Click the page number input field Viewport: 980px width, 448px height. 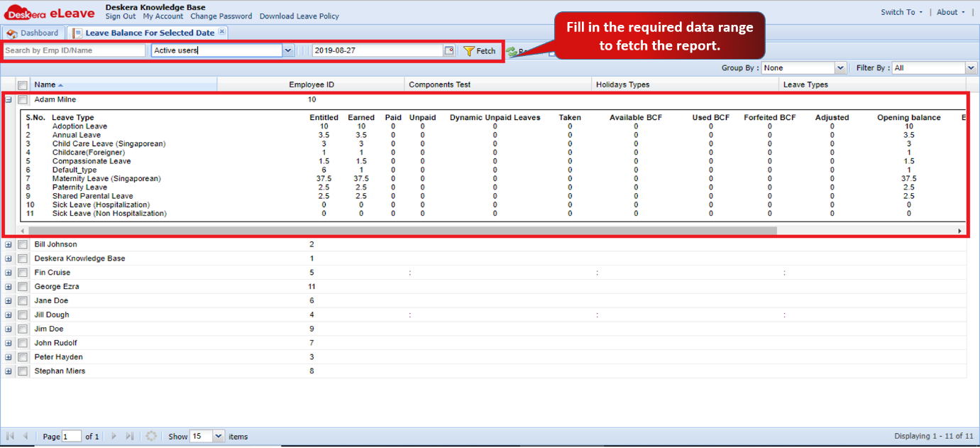click(72, 436)
